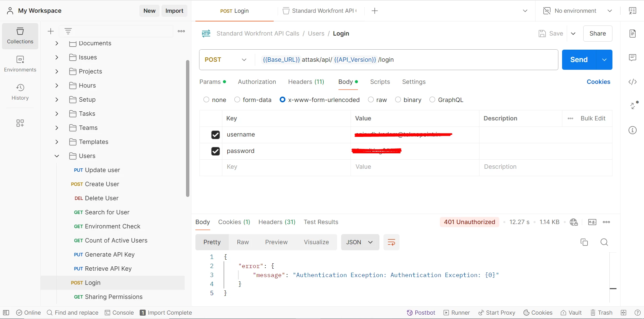Show the Raw response view
644x319 pixels.
(243, 242)
